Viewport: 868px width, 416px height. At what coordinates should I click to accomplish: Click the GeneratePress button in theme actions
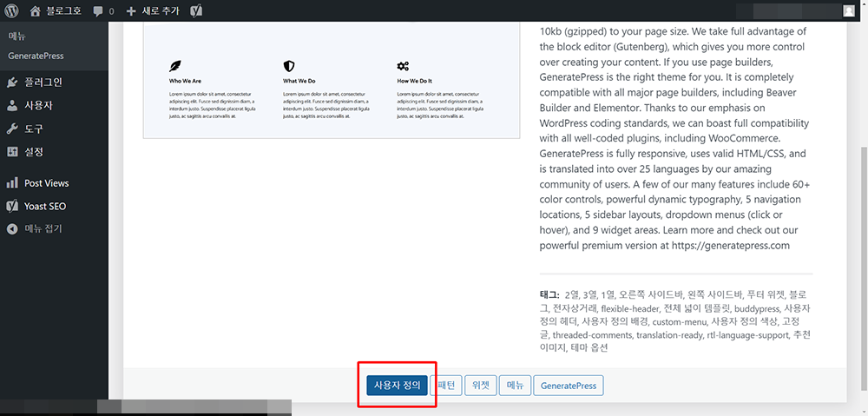569,386
